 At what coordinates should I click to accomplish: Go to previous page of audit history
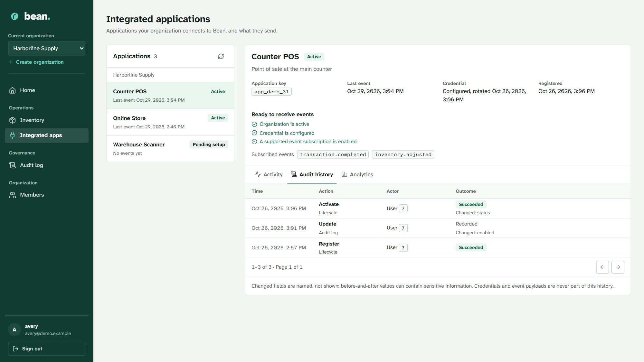(602, 267)
